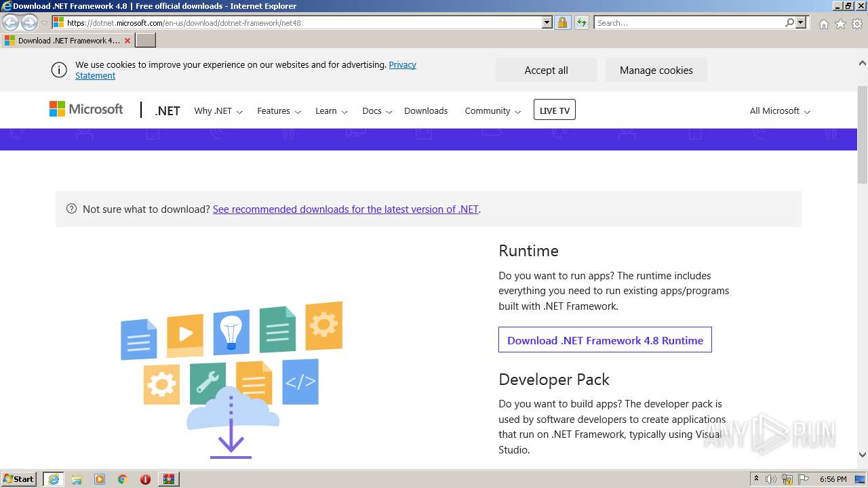Open Action Center flag icon
Screen dimensions: 868x488
pyautogui.click(x=803, y=479)
